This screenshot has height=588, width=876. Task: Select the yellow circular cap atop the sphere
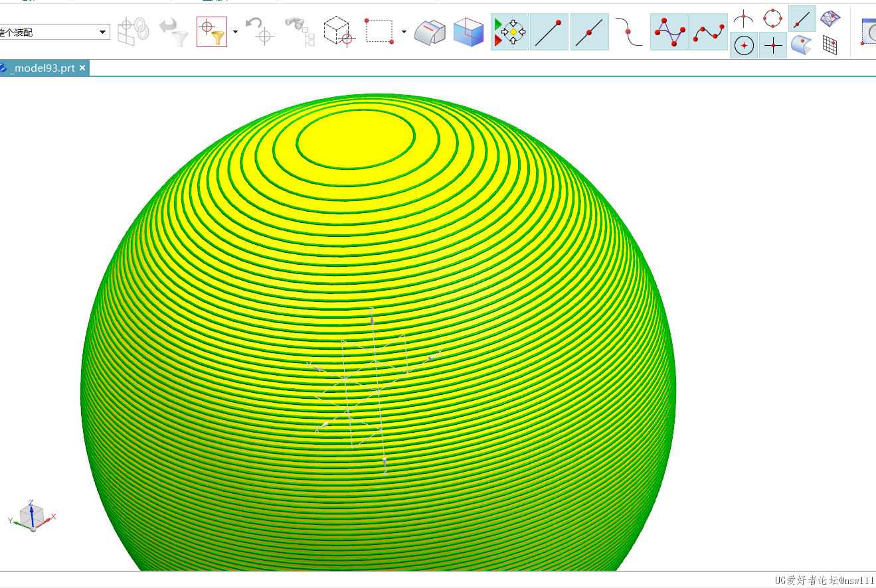point(357,140)
